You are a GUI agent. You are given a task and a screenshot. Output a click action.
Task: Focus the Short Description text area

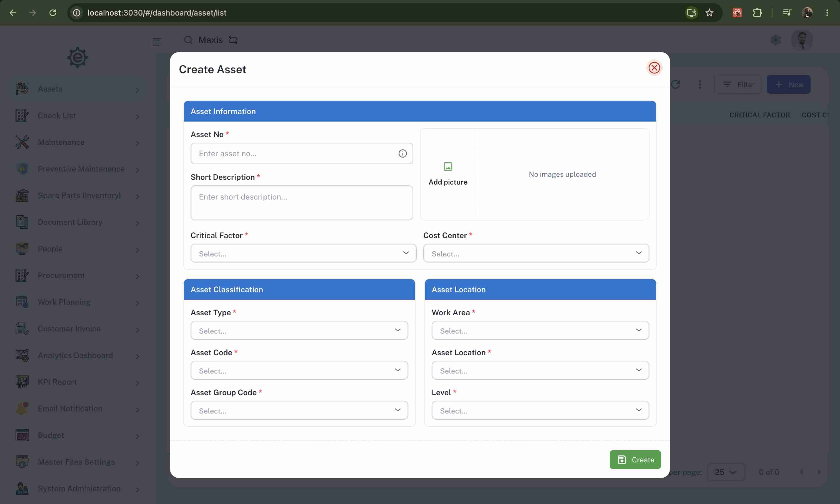[x=302, y=203]
